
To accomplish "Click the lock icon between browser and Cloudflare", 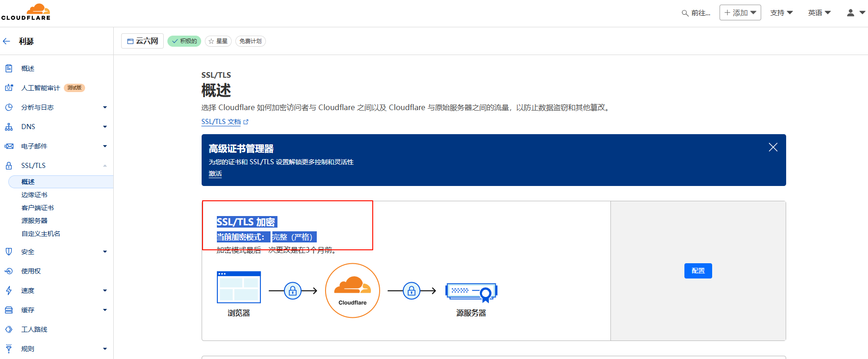I will 293,291.
